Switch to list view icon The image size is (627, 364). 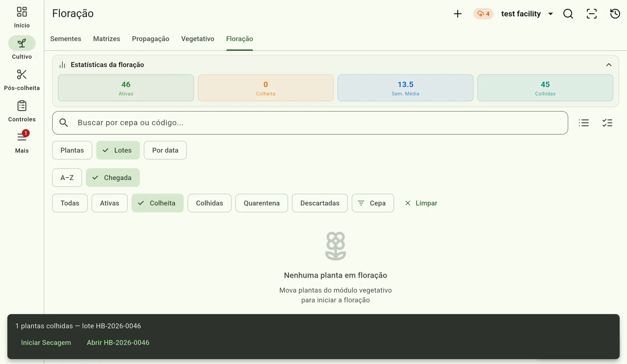[584, 123]
